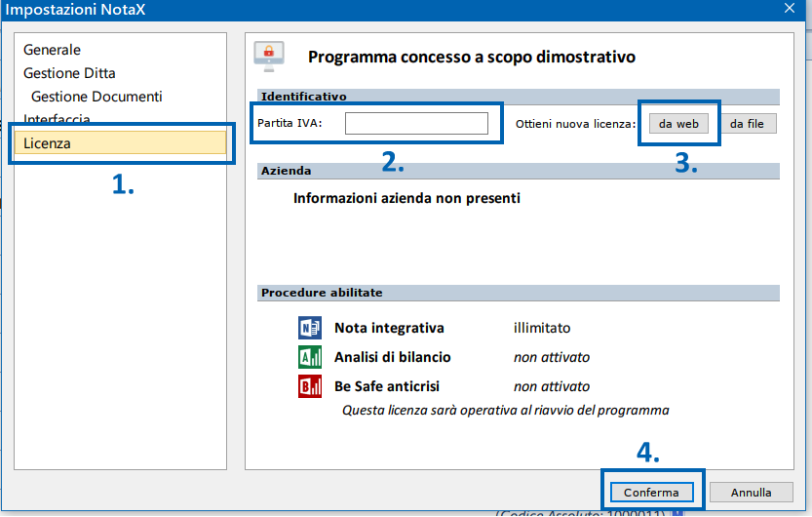The height and width of the screenshot is (517, 812).
Task: Select the 'Analisi di bilancio' label
Action: pyautogui.click(x=392, y=357)
